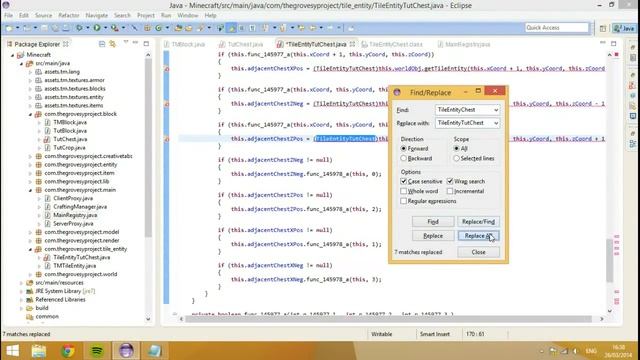Click the Back navigation arrow icon

(x=312, y=28)
